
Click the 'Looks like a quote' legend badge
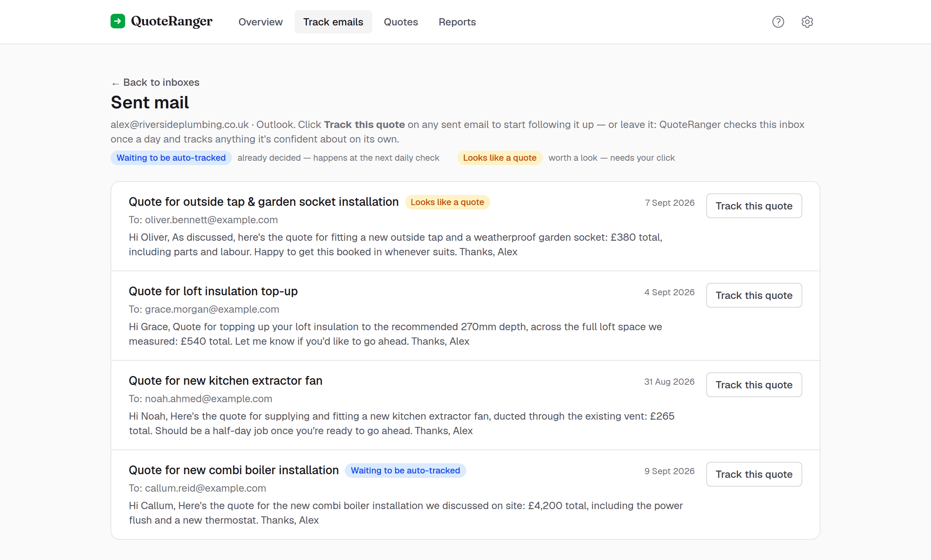pyautogui.click(x=499, y=158)
